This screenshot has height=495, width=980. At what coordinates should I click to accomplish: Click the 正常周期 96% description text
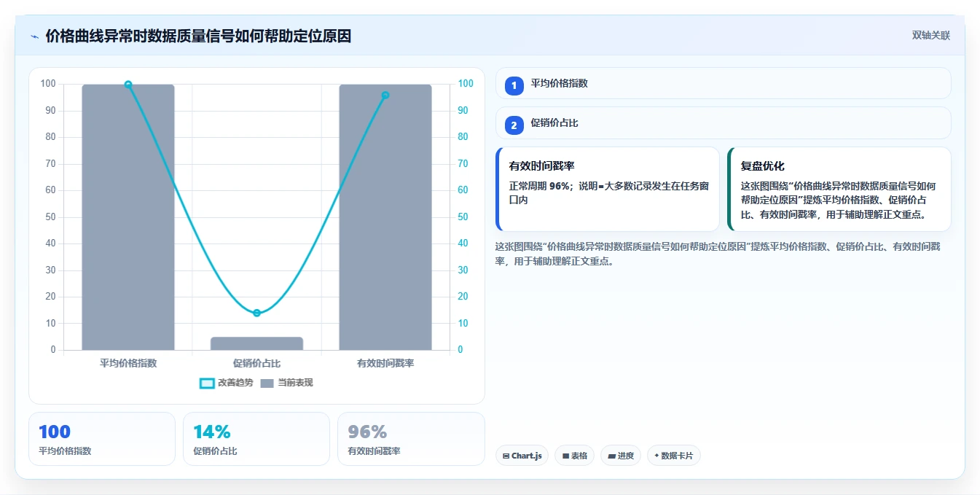(x=609, y=192)
